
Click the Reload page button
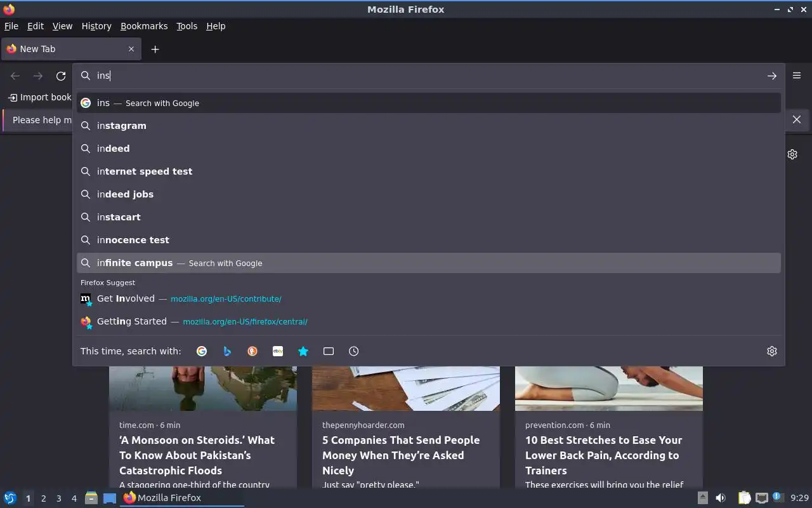(61, 76)
